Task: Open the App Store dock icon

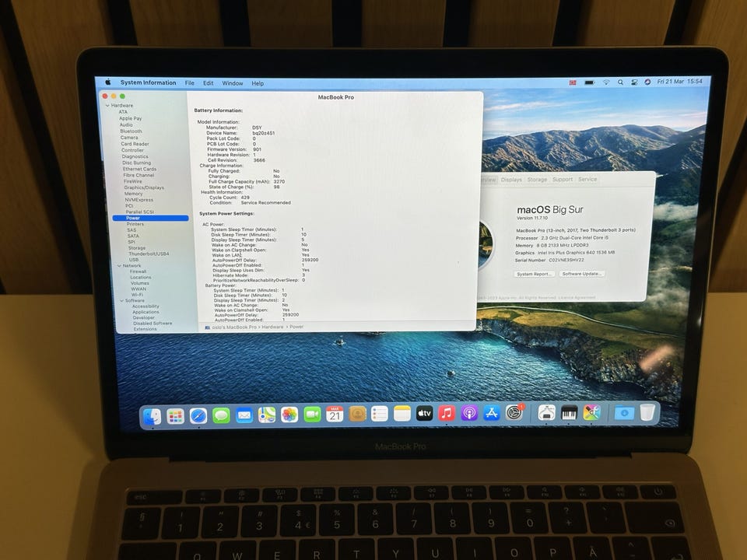Action: [x=492, y=413]
